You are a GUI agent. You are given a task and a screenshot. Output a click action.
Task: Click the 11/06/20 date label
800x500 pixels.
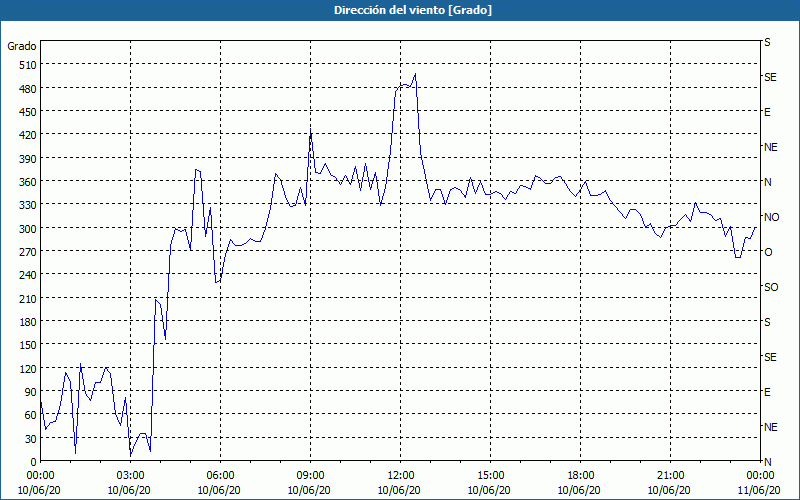coord(759,490)
